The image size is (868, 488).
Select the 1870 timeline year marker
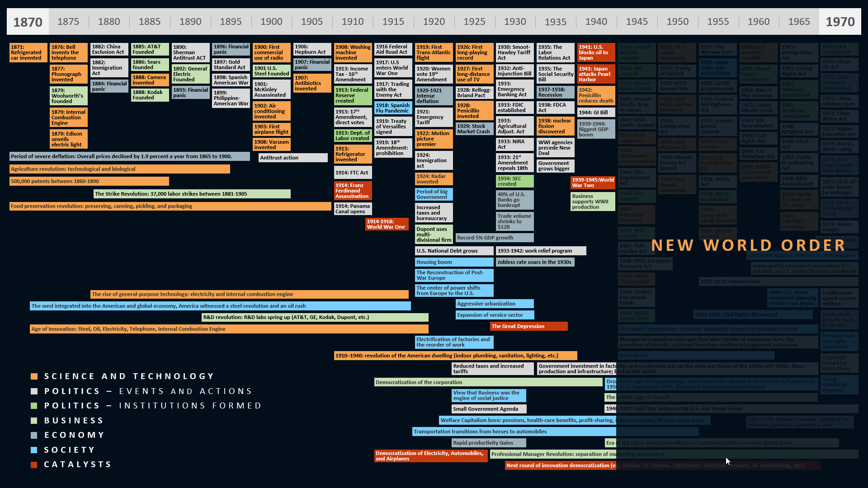click(28, 22)
